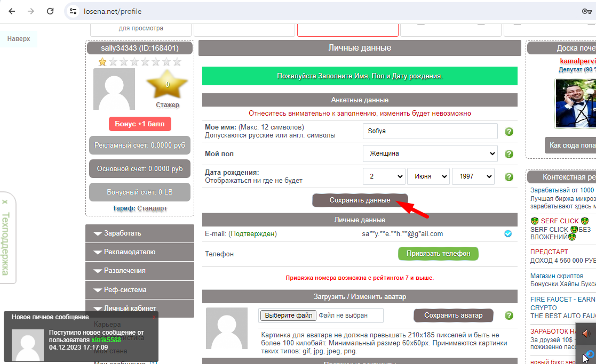Click the Сохранить данные button

coord(360,200)
